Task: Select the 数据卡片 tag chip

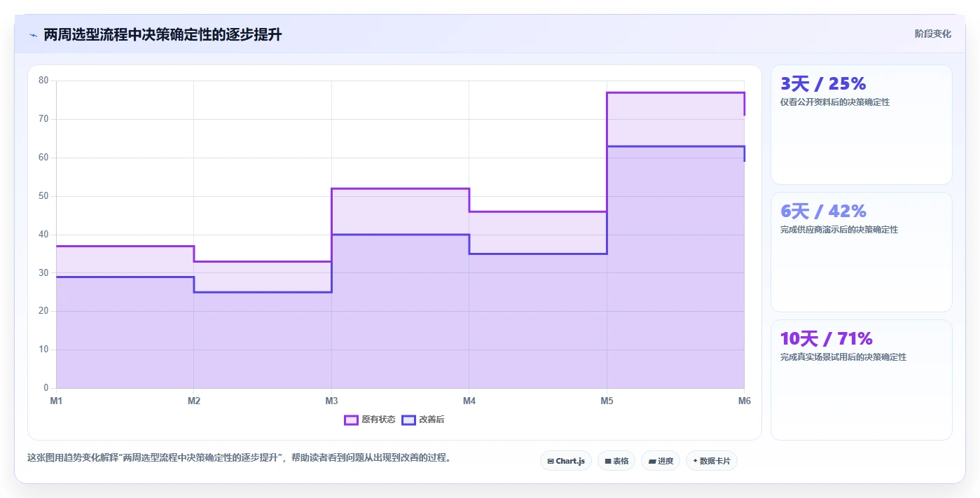Action: point(712,461)
